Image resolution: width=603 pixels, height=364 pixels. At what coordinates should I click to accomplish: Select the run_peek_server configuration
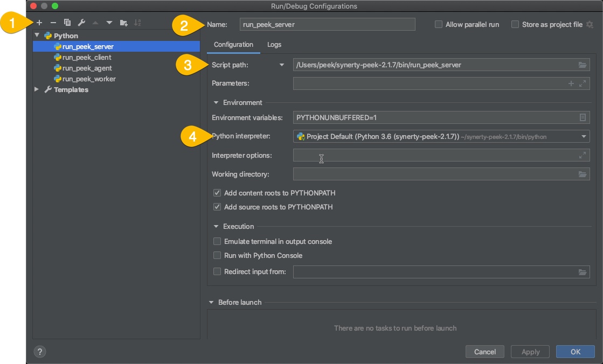(x=116, y=46)
